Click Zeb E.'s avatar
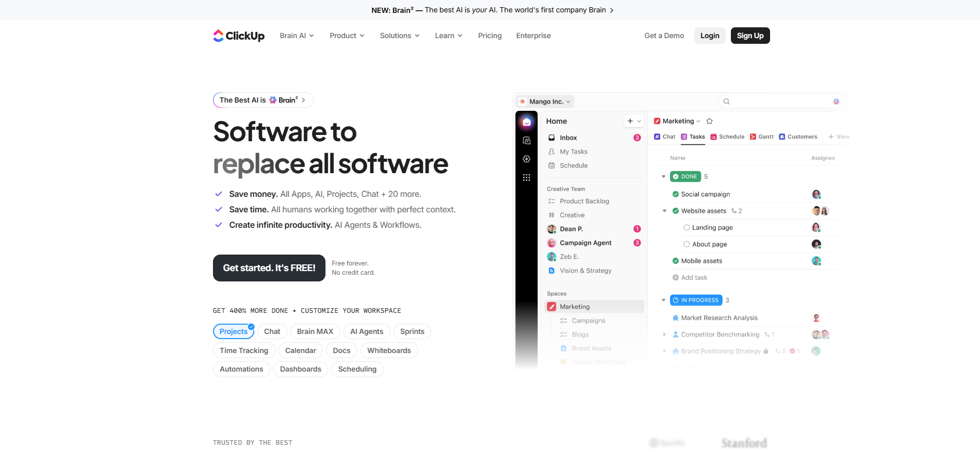Screen dimensions: 980x469 pos(551,257)
